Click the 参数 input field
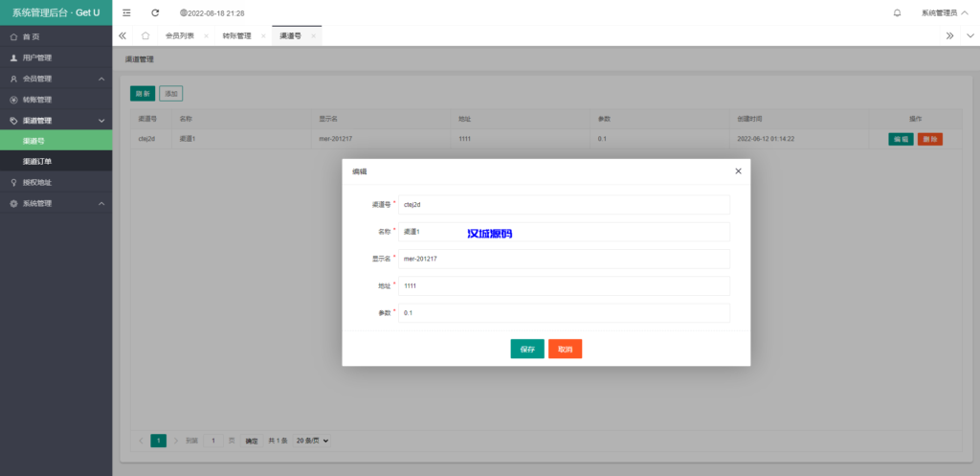Image resolution: width=980 pixels, height=476 pixels. coord(564,313)
